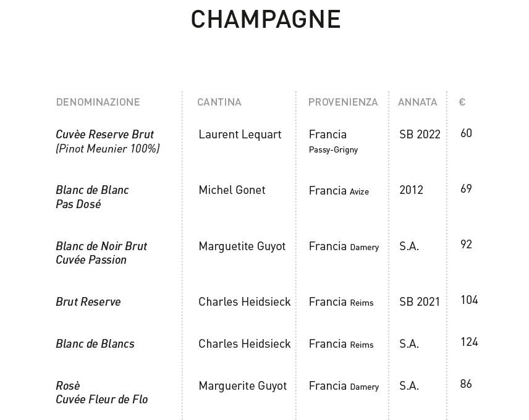The width and height of the screenshot is (529, 420).
Task: Select the Brut Reserve wine entry
Action: [88, 301]
